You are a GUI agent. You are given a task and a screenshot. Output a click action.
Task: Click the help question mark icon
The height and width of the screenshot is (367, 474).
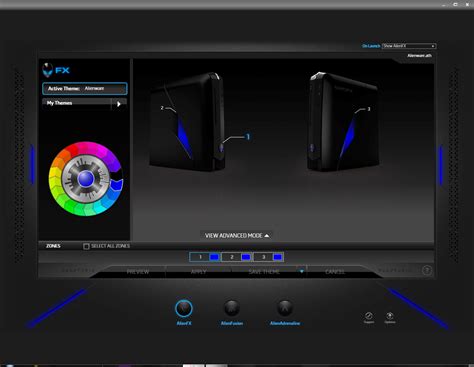click(427, 270)
